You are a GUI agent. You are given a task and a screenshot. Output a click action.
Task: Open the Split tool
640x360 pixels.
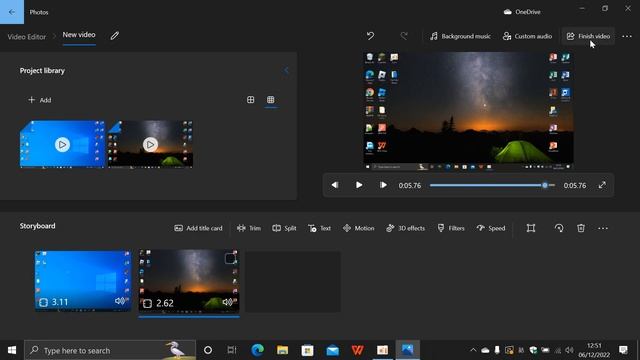coord(284,228)
